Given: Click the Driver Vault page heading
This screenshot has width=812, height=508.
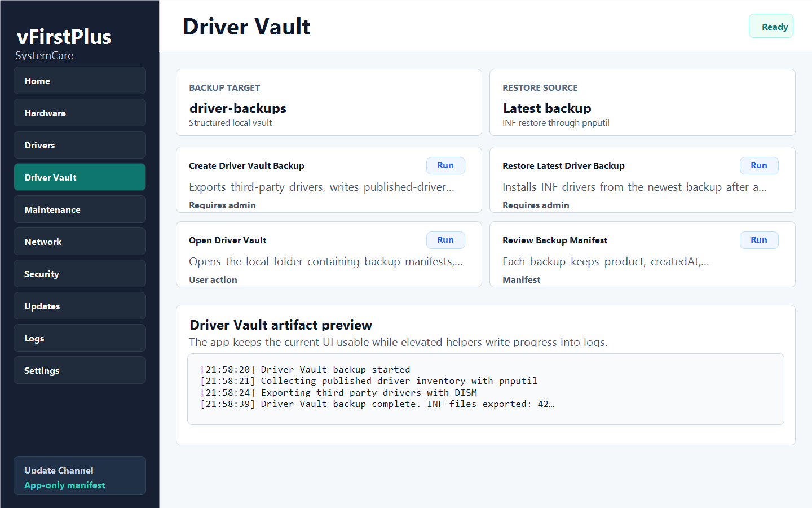Looking at the screenshot, I should 246,27.
